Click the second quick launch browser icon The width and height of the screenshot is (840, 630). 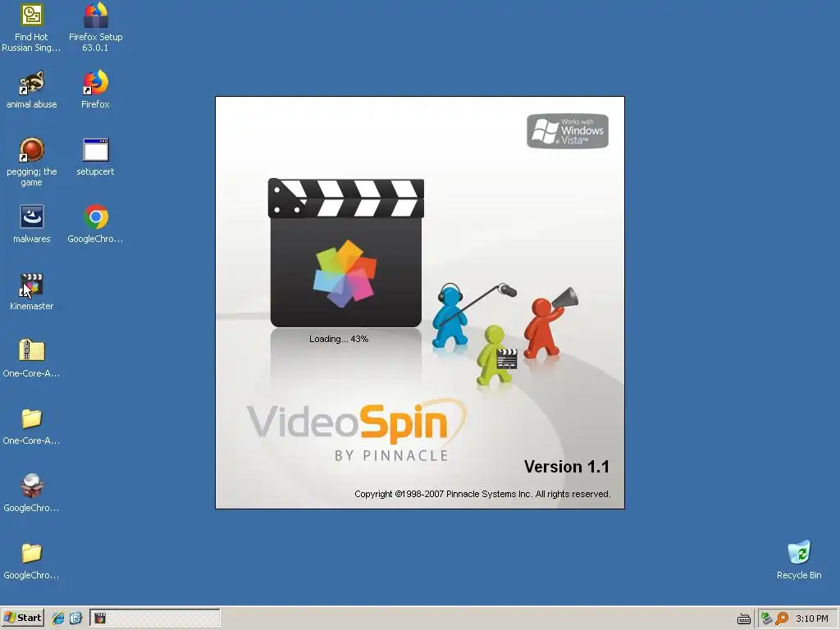point(75,619)
